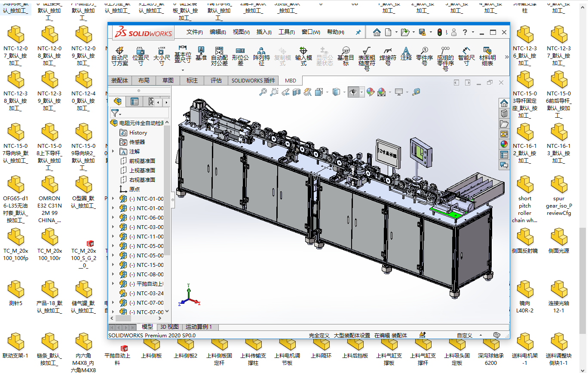Click the filter funnel in feature tree
The image size is (588, 373).
(115, 113)
